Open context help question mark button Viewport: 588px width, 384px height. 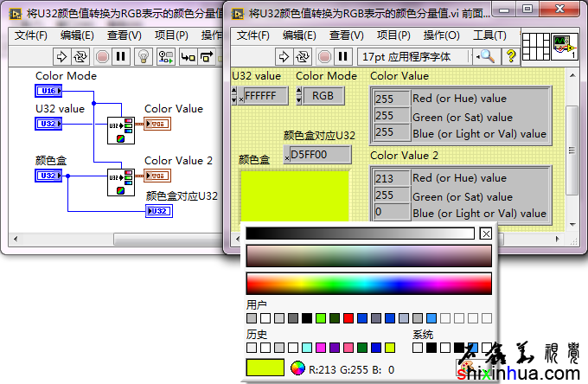coord(511,56)
